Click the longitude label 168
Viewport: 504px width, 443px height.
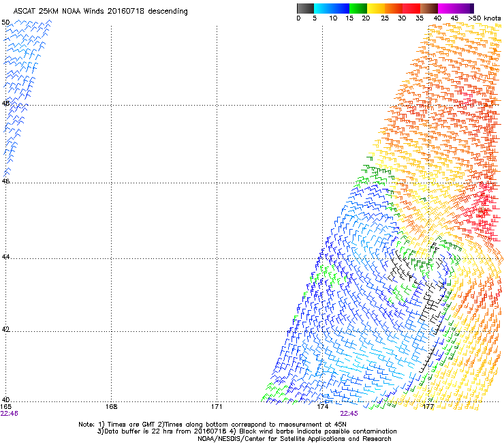click(x=111, y=407)
